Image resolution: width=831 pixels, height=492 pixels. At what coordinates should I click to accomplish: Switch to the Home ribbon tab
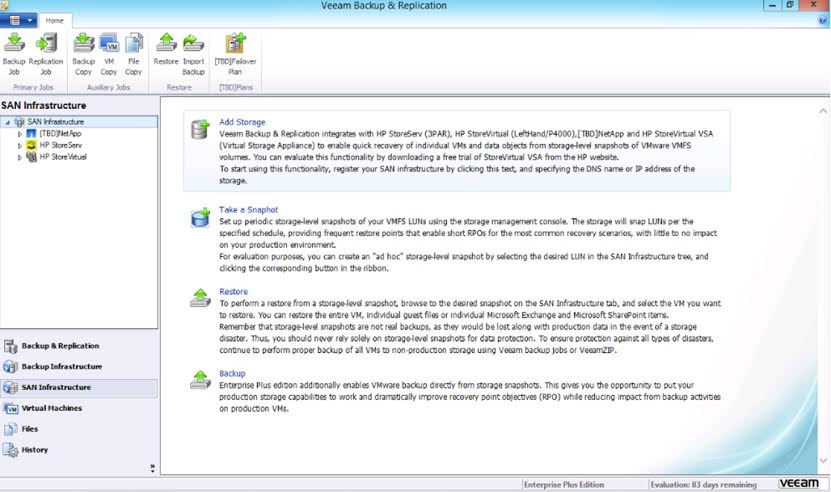[x=55, y=21]
